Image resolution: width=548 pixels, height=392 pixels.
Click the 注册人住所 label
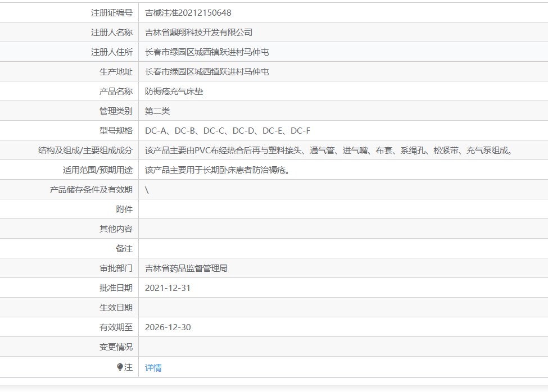112,52
